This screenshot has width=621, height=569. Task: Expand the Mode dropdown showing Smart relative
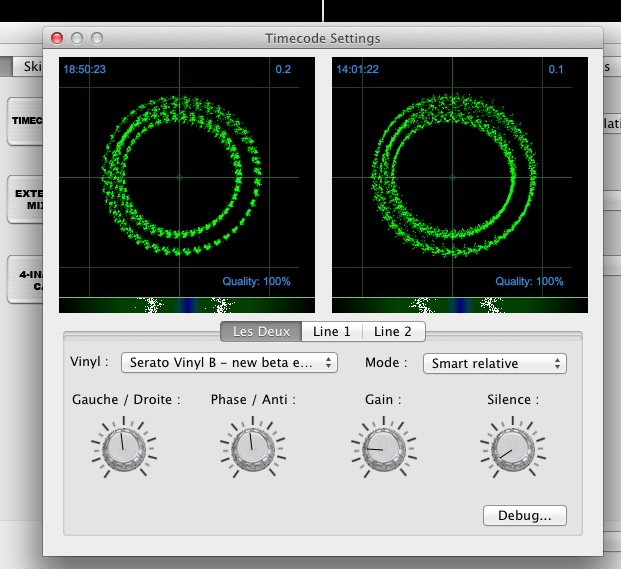[x=494, y=364]
